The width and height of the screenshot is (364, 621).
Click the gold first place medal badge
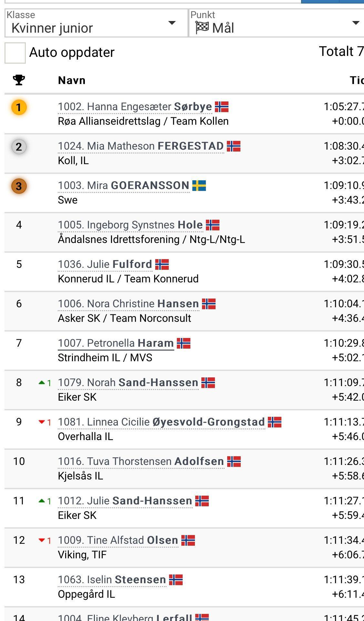(19, 107)
